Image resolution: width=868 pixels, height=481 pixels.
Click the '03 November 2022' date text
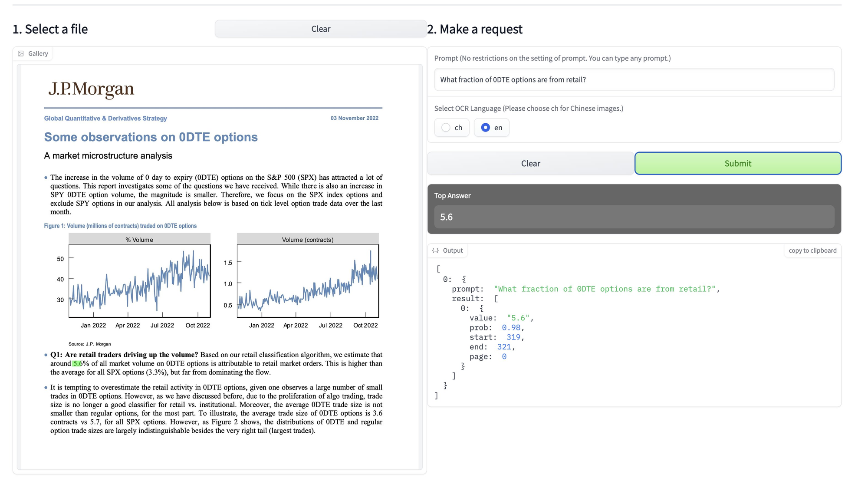(x=354, y=118)
